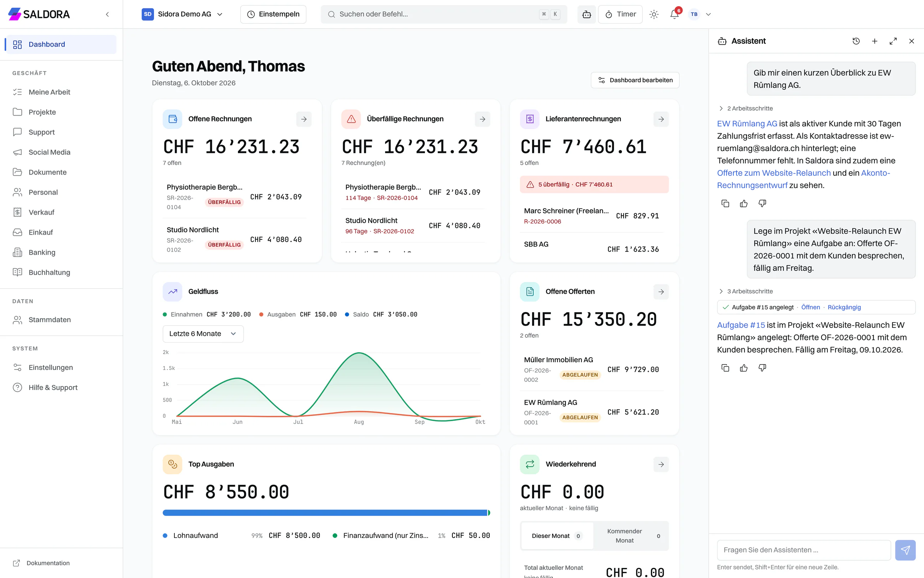Copy the first assistant reply about EW Rümlang

[725, 203]
